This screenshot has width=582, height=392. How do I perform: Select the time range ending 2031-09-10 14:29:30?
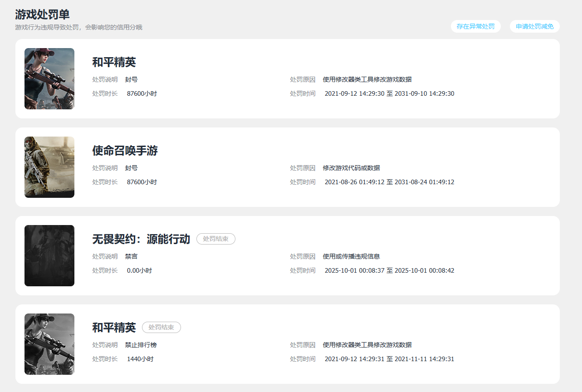click(x=390, y=93)
